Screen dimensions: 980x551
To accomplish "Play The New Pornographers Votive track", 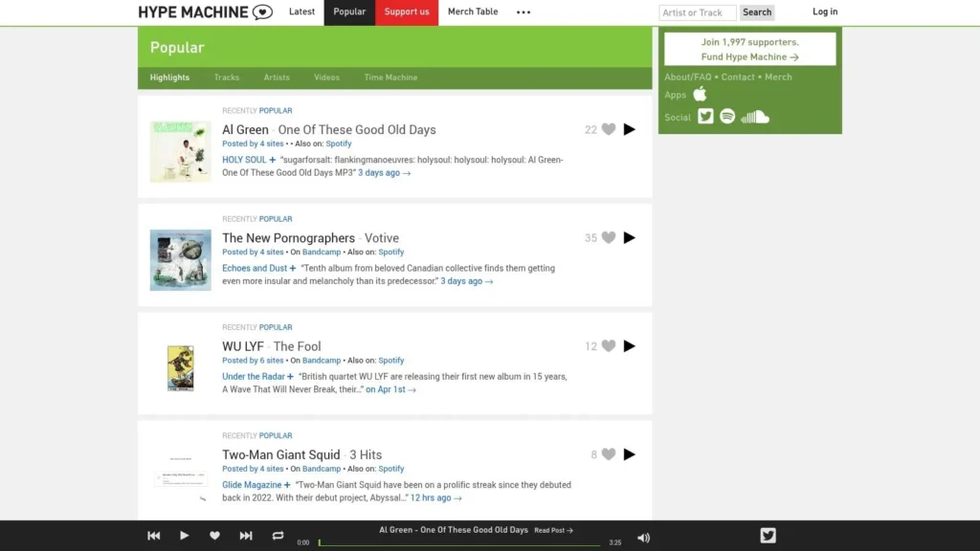I will coord(630,237).
